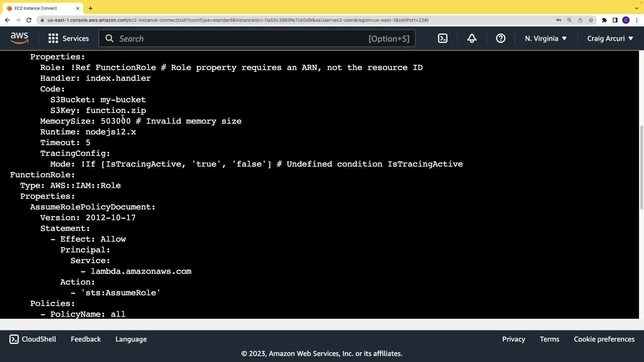Open the browser extensions puzzle icon
644x362 pixels.
tap(604, 20)
